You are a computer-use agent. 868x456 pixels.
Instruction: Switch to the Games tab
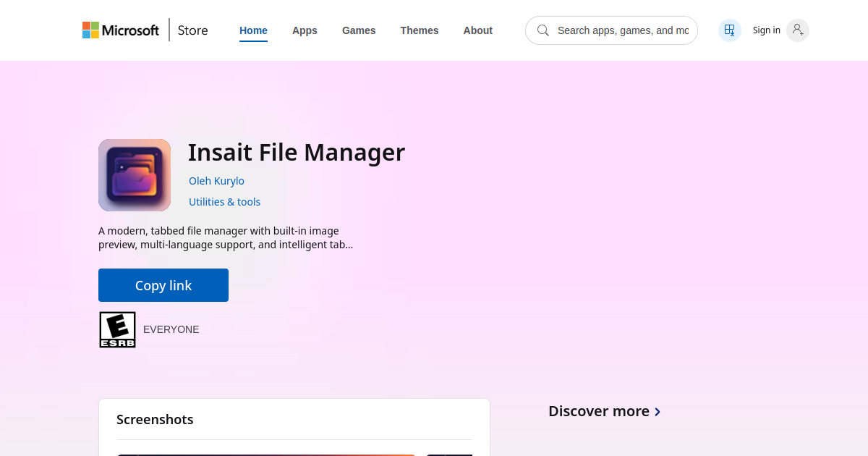coord(359,30)
